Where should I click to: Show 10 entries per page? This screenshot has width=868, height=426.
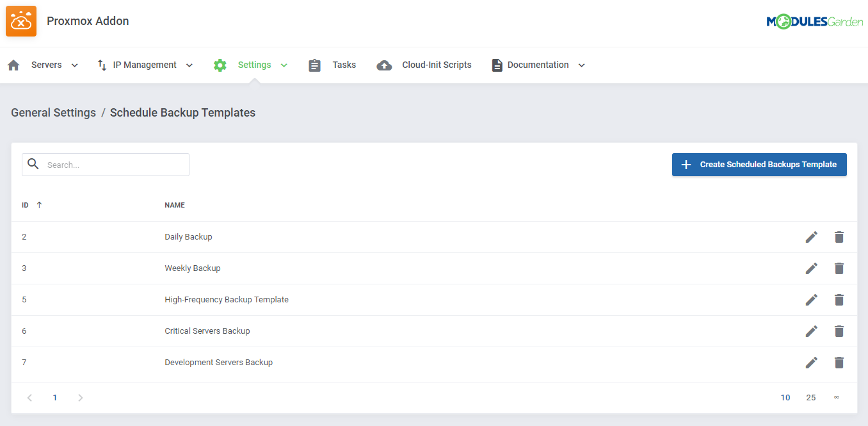click(x=785, y=398)
